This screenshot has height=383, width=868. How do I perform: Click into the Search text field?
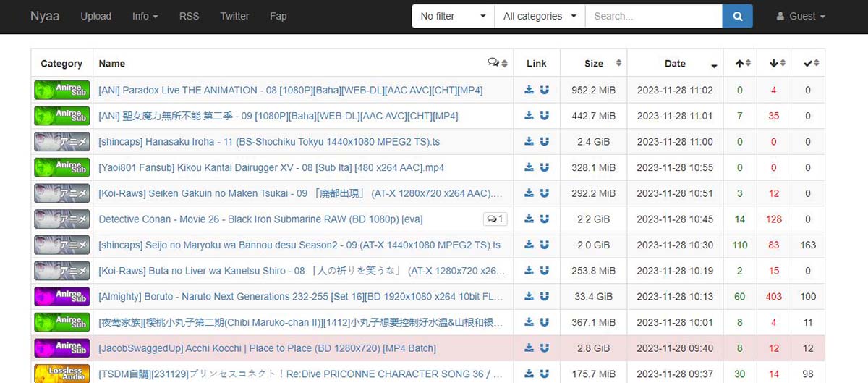coord(653,16)
